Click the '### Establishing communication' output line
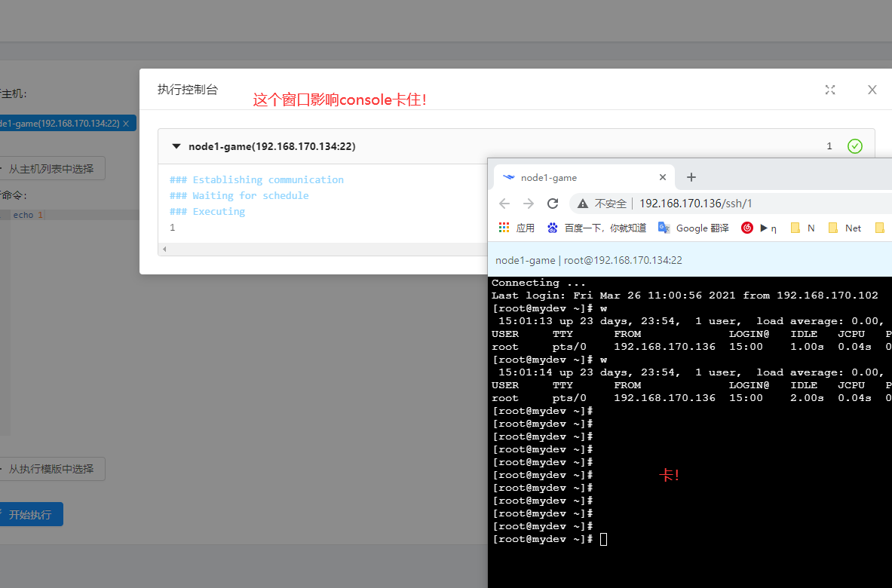Image resolution: width=892 pixels, height=588 pixels. click(x=256, y=179)
